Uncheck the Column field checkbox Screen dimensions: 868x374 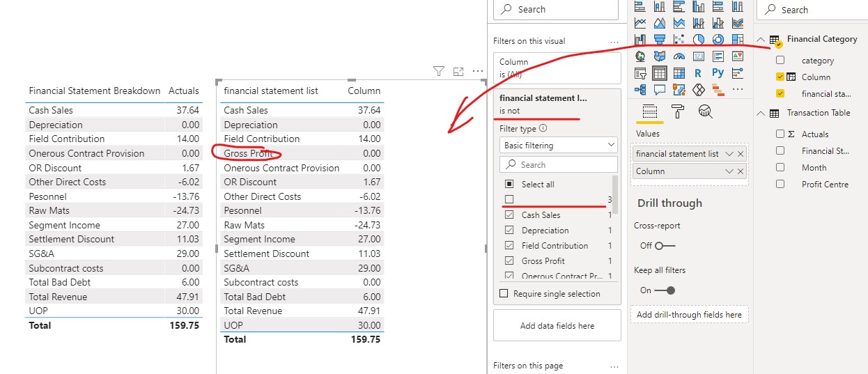[x=780, y=77]
